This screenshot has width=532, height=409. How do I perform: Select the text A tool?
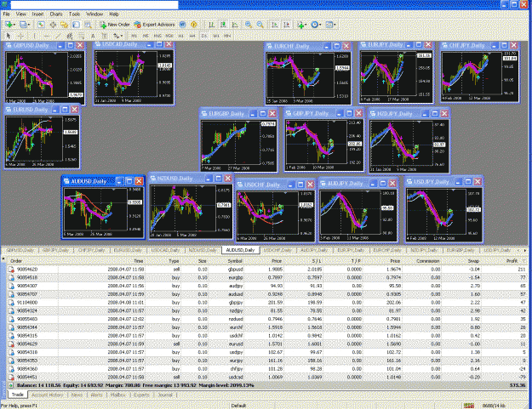[x=93, y=36]
